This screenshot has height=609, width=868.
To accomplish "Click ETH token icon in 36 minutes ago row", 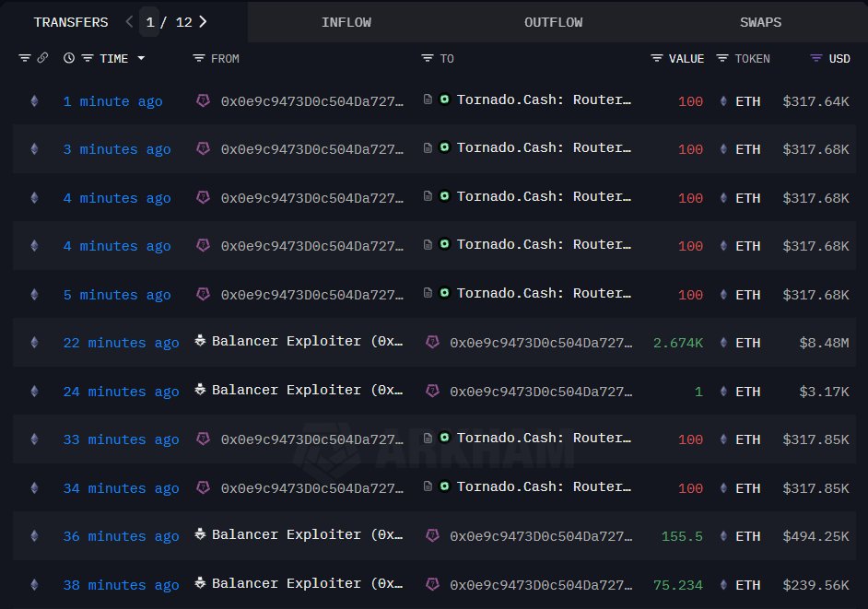I will pyautogui.click(x=723, y=536).
